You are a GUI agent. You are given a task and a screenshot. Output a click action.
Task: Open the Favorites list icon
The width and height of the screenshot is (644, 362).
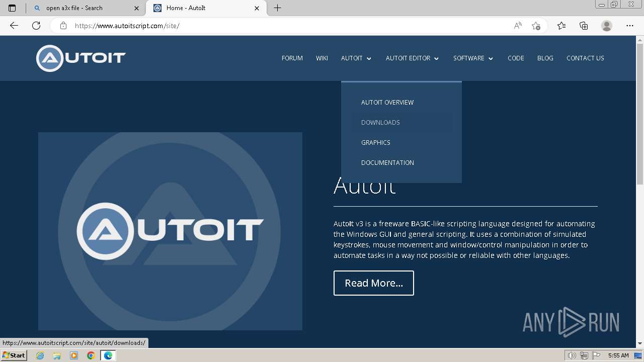(561, 26)
